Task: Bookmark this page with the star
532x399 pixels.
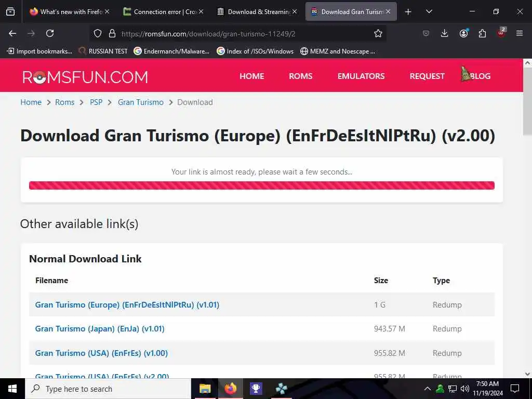Action: point(378,33)
